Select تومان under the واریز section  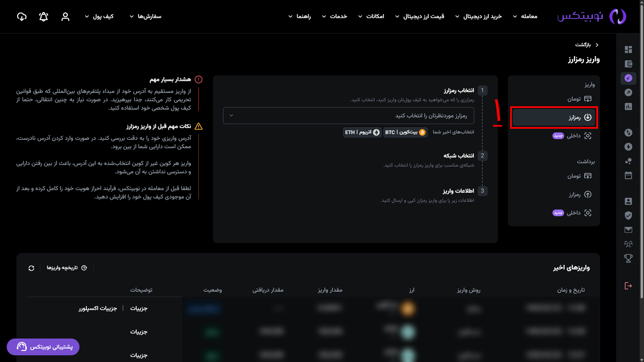(x=554, y=99)
